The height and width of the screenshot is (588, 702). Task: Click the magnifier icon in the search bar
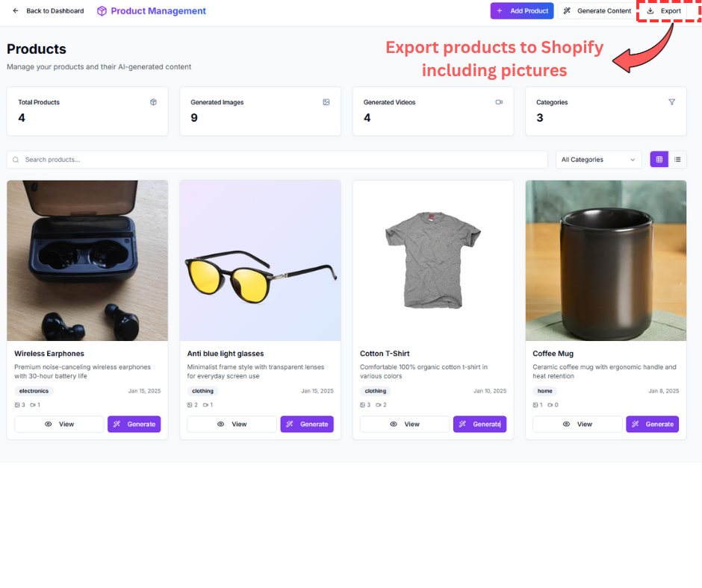pyautogui.click(x=16, y=159)
